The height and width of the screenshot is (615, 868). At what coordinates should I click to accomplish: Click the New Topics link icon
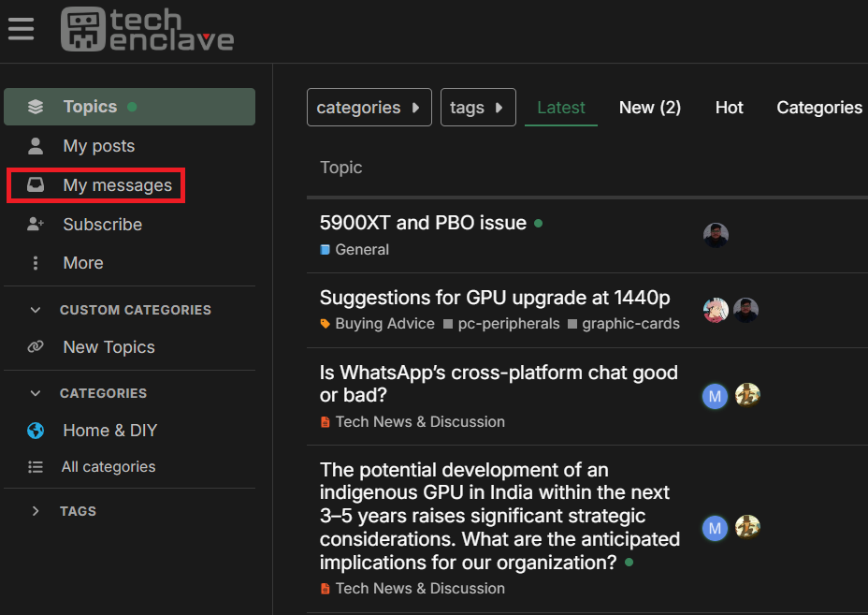pos(36,347)
